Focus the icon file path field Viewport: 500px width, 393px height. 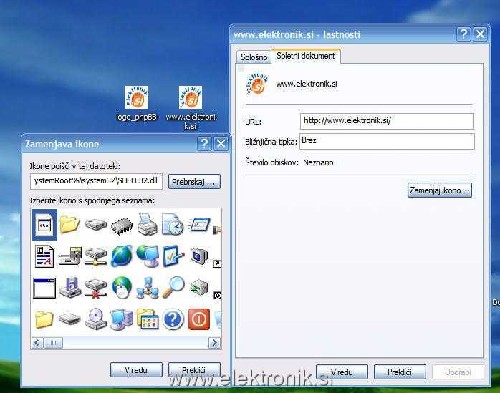96,181
